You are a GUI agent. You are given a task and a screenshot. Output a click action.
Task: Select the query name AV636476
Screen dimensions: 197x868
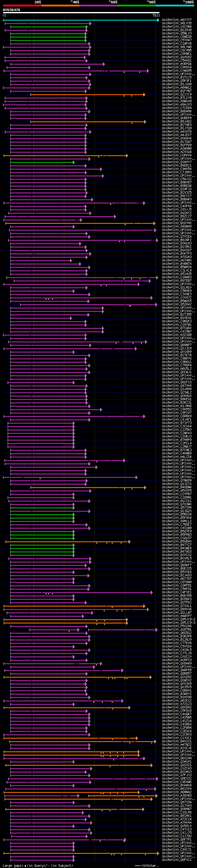(11, 10)
